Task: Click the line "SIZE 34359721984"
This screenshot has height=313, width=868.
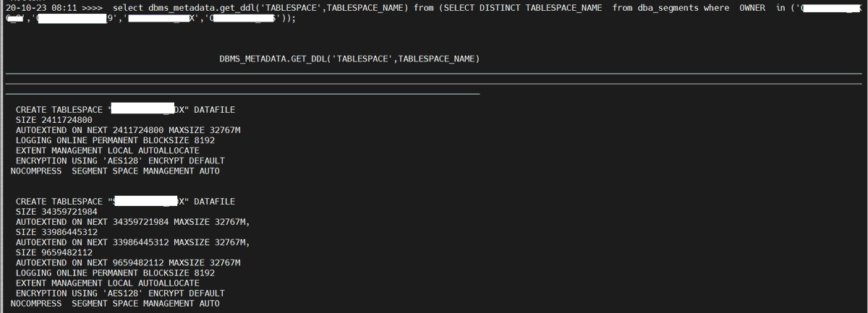Action: pos(56,212)
